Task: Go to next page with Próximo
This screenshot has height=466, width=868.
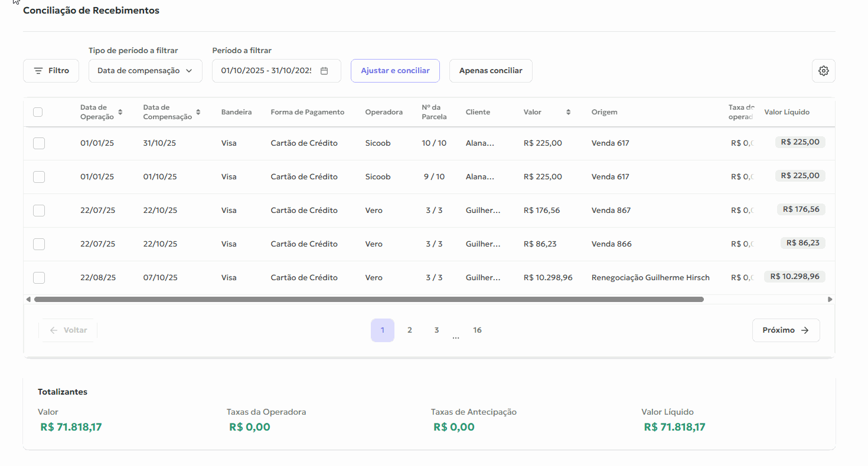Action: tap(785, 330)
